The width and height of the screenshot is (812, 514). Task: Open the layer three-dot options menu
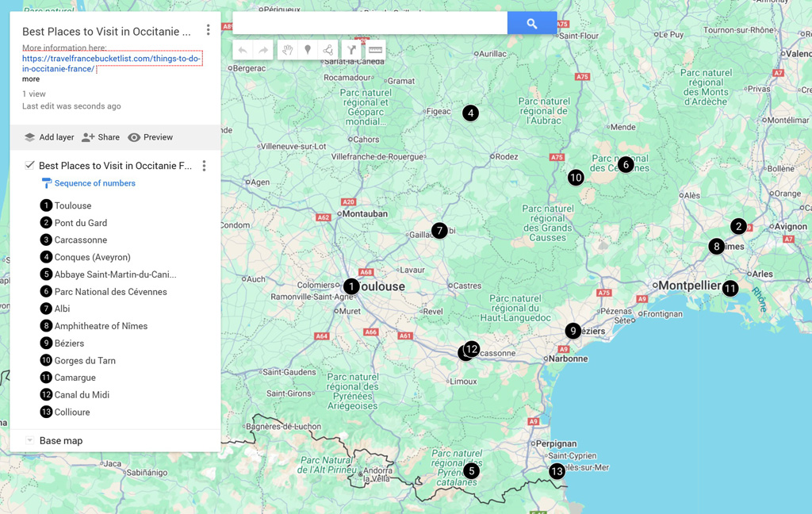204,166
